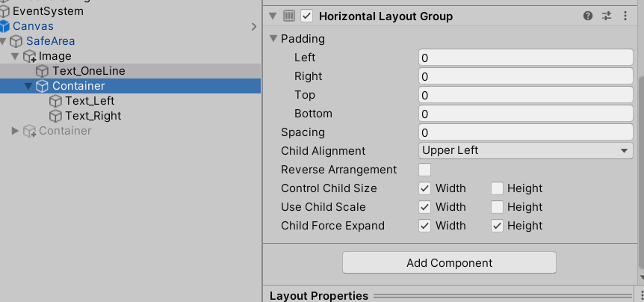Image resolution: width=644 pixels, height=302 pixels.
Task: Click the Canvas prefab cube icon
Action: 4,26
